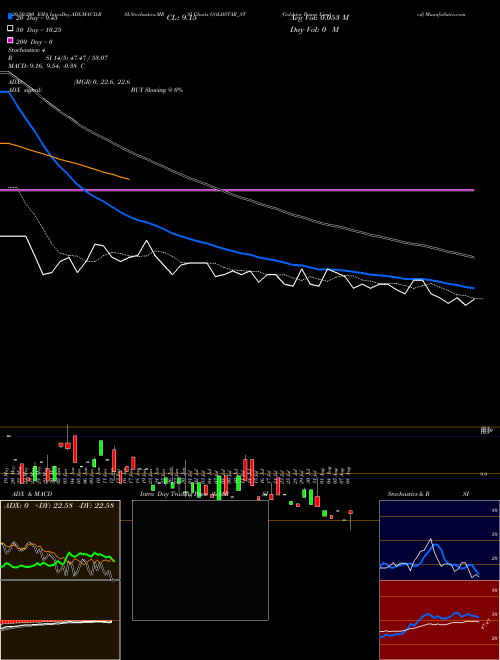Click the magenta 200 Day legend swatch
The width and height of the screenshot is (500, 660).
(x=10, y=40)
